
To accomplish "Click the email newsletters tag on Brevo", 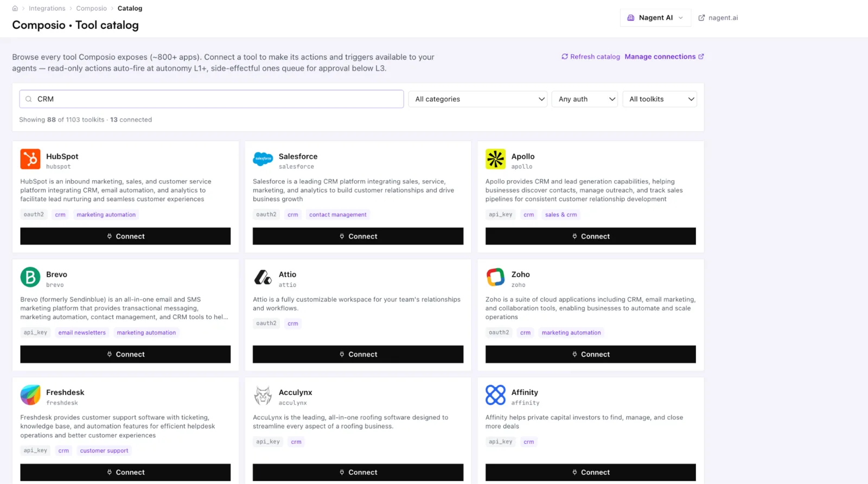I will tap(82, 333).
